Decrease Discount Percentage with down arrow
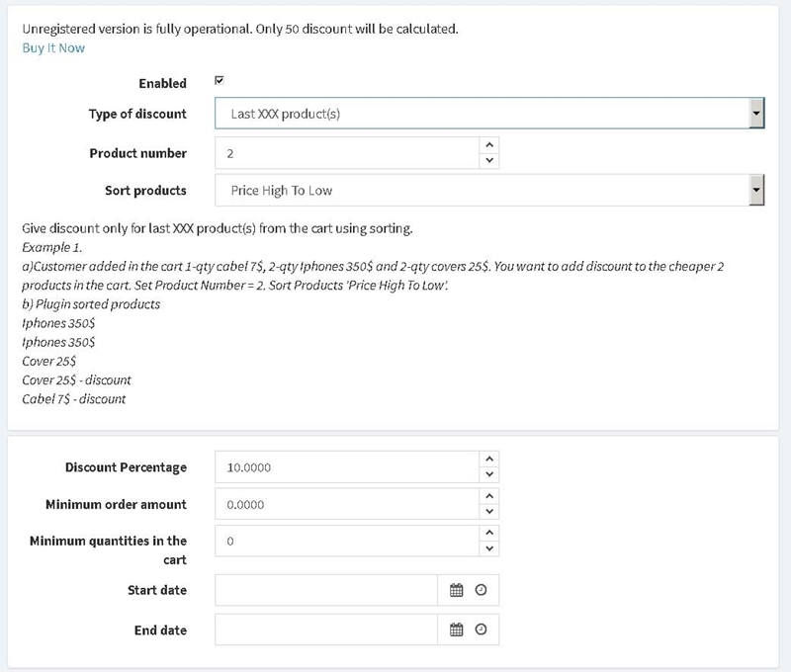The image size is (791, 672). [488, 475]
